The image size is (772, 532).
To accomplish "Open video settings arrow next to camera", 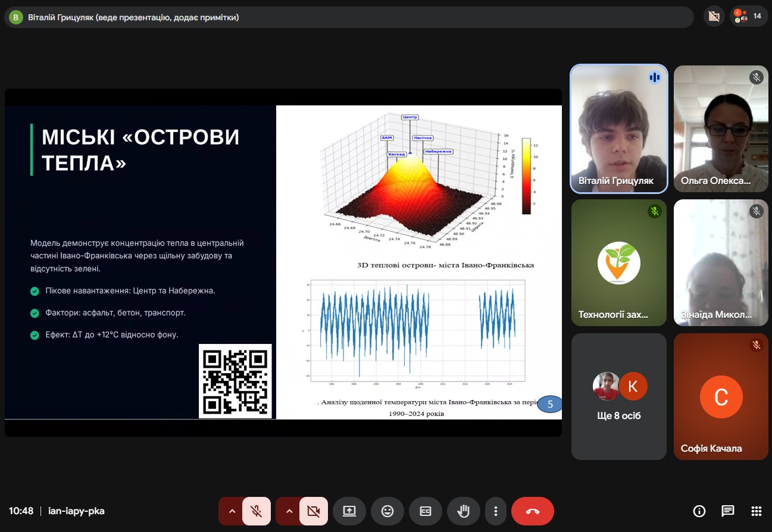I will [289, 511].
